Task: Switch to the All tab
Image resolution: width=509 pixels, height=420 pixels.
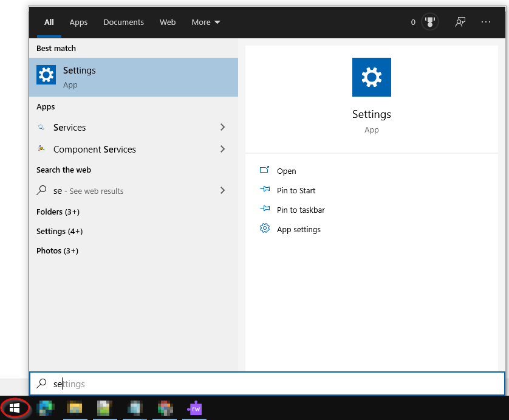Action: [x=49, y=22]
